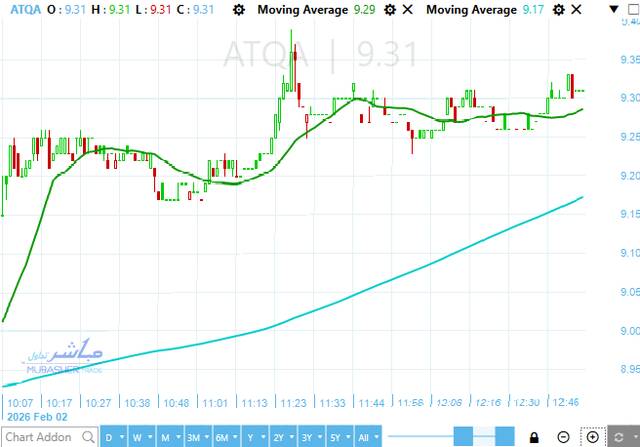Toggle the chart lock icon

tap(535, 437)
